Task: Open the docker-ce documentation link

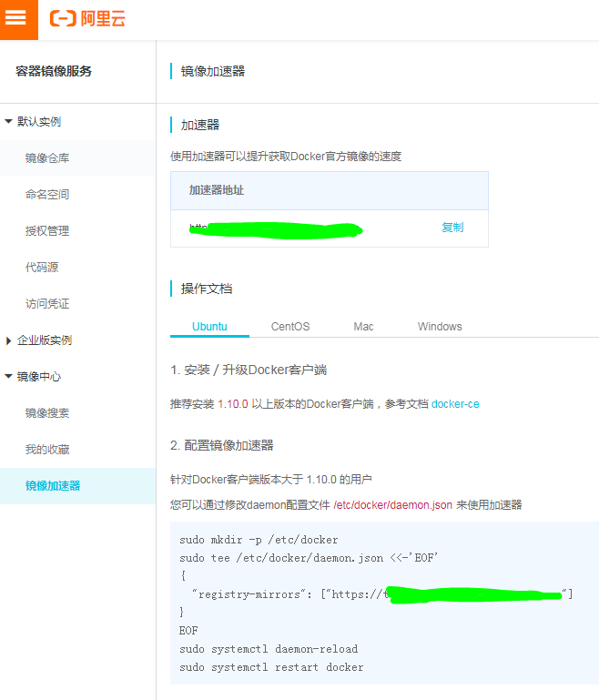Action: [455, 403]
